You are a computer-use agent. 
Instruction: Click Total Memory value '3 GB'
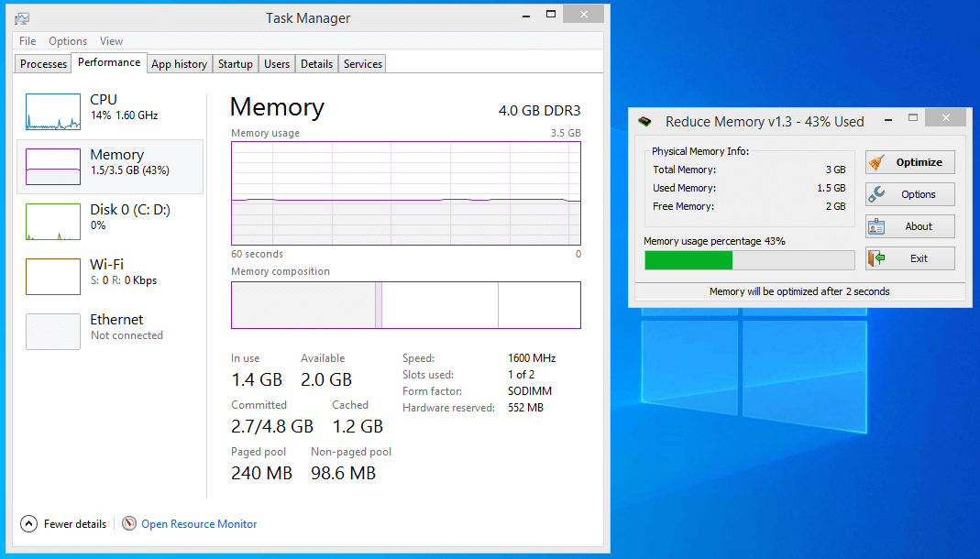coord(836,170)
